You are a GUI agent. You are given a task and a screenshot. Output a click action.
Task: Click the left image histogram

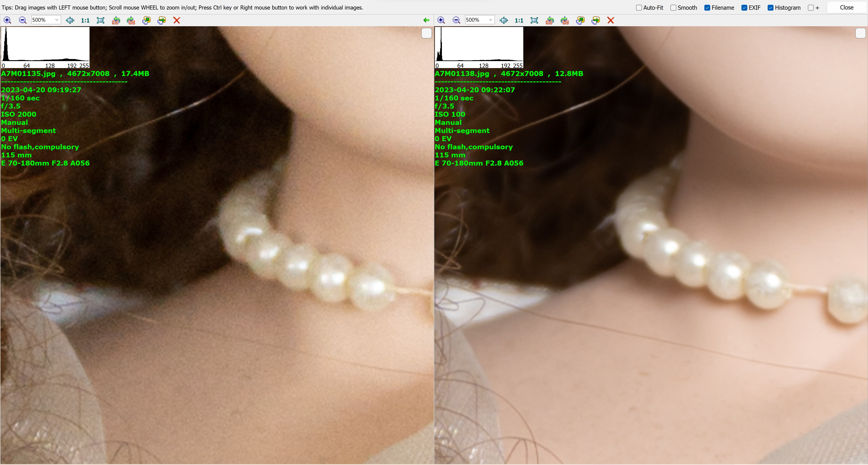click(45, 47)
